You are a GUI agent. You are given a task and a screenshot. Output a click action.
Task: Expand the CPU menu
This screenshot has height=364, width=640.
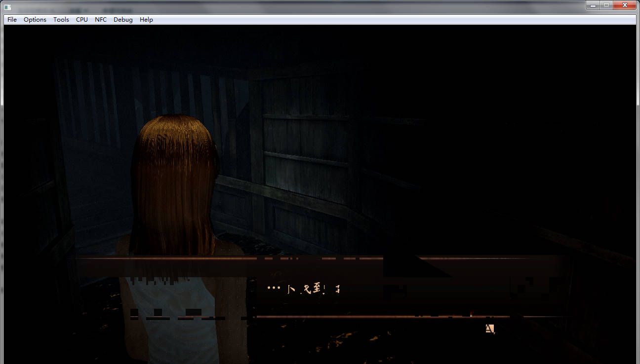coord(82,20)
